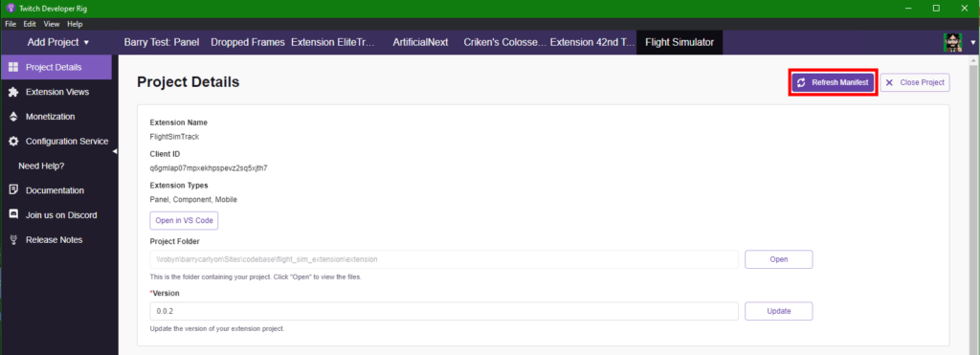Click the Release Notes icon
The height and width of the screenshot is (355, 980).
tap(13, 239)
